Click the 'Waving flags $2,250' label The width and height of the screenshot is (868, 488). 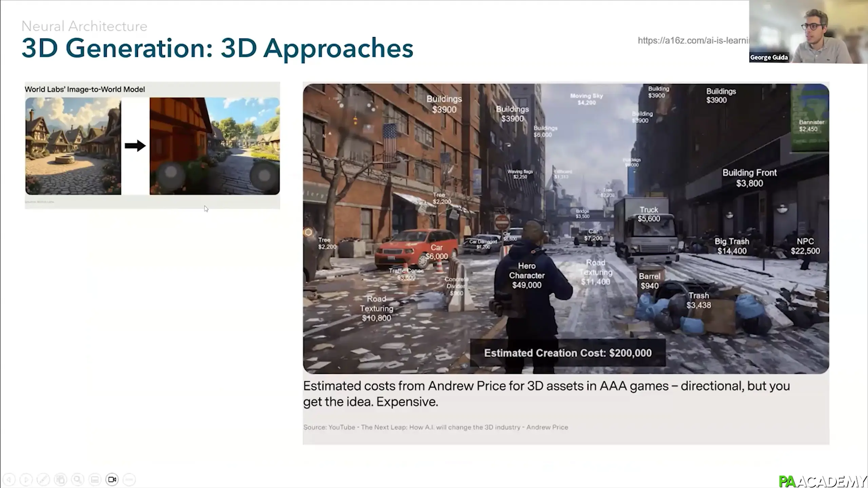click(x=520, y=174)
